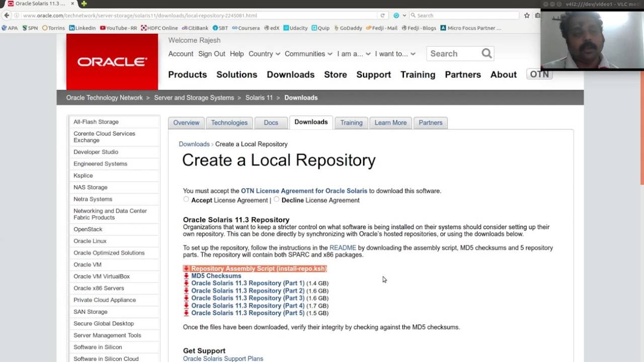Open the GoDaddy bookmark
This screenshot has height=362, width=644.
[x=348, y=28]
